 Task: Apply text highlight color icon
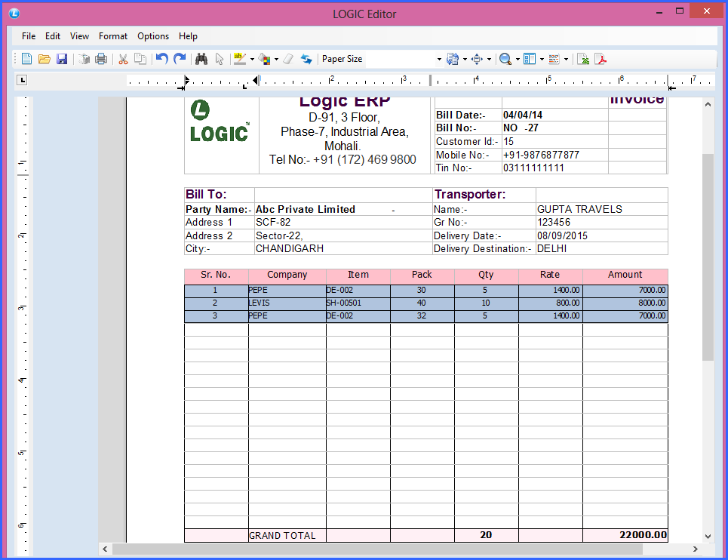point(240,59)
